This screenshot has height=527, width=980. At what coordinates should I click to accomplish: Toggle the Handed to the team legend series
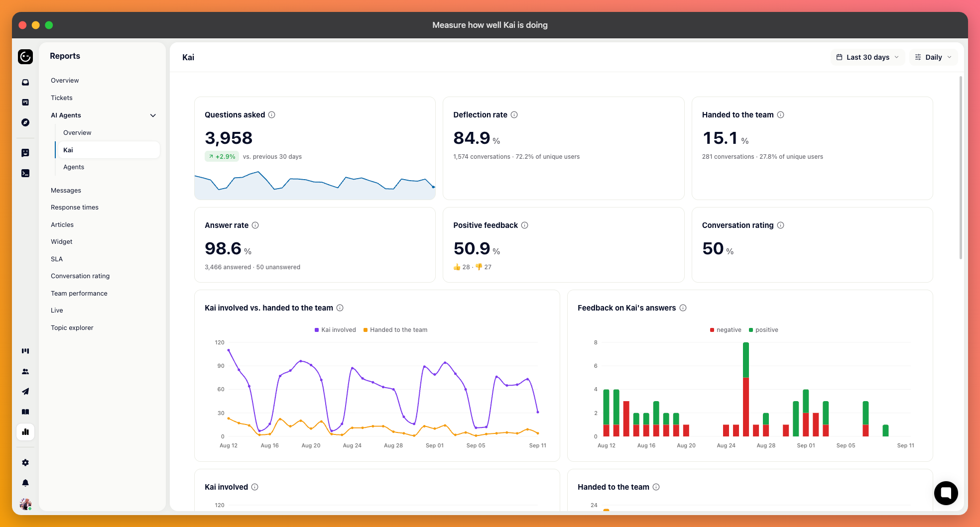(x=395, y=330)
